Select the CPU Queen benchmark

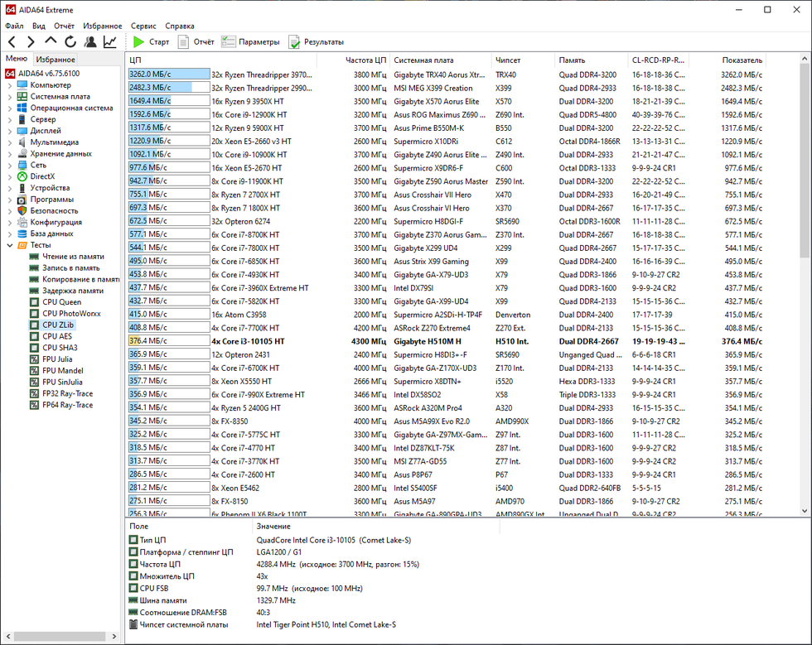61,302
